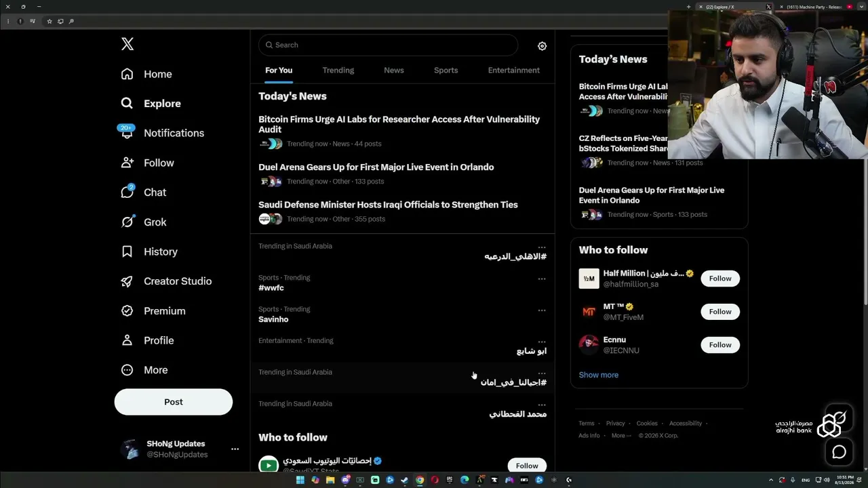Open Saudi Defense Minister news story

click(388, 205)
